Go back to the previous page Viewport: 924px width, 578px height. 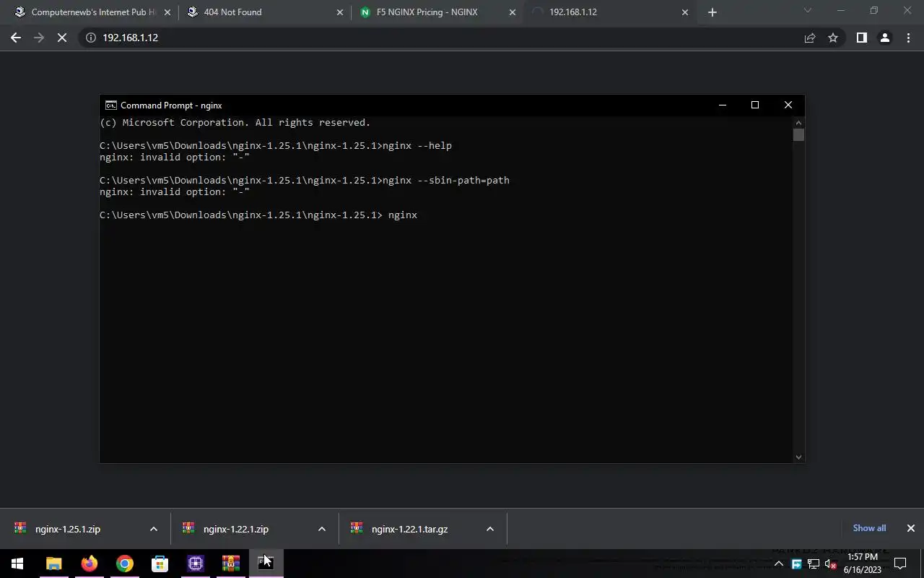tap(16, 38)
